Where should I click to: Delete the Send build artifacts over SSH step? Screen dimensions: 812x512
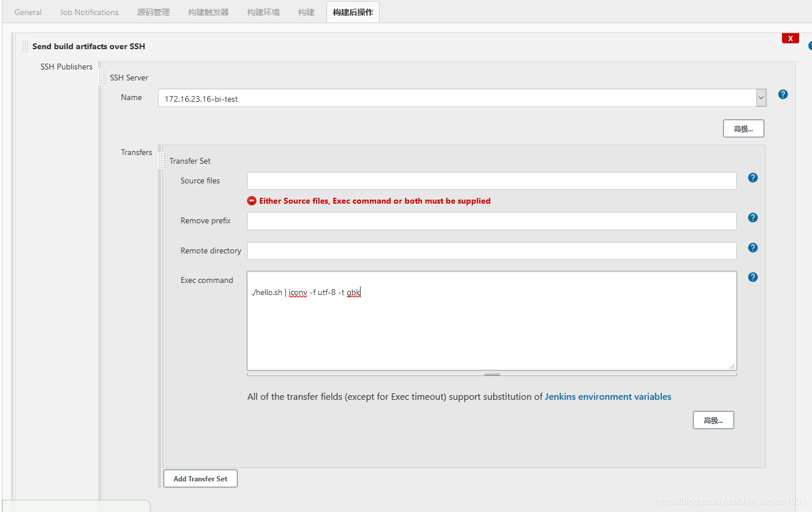(x=790, y=38)
